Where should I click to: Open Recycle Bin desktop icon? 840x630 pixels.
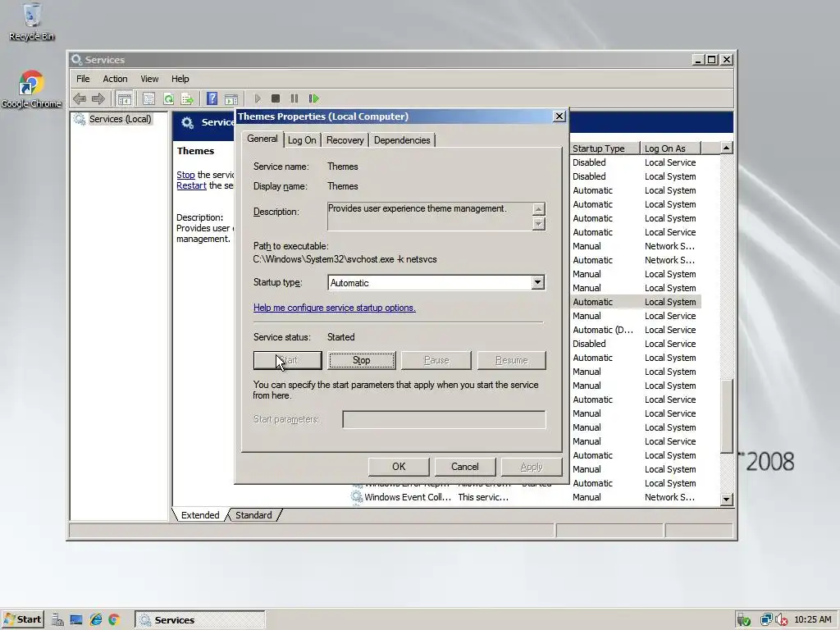(x=32, y=21)
